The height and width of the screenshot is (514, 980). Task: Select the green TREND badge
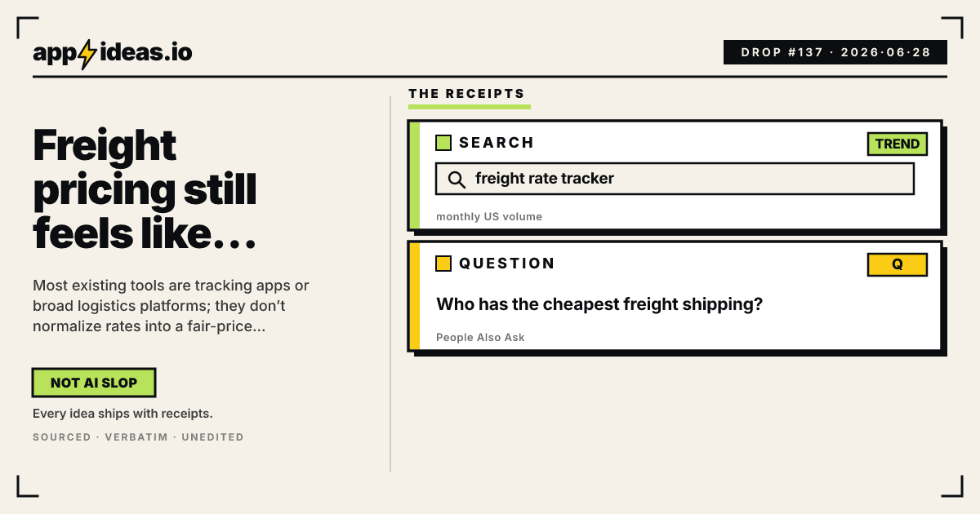coord(897,144)
